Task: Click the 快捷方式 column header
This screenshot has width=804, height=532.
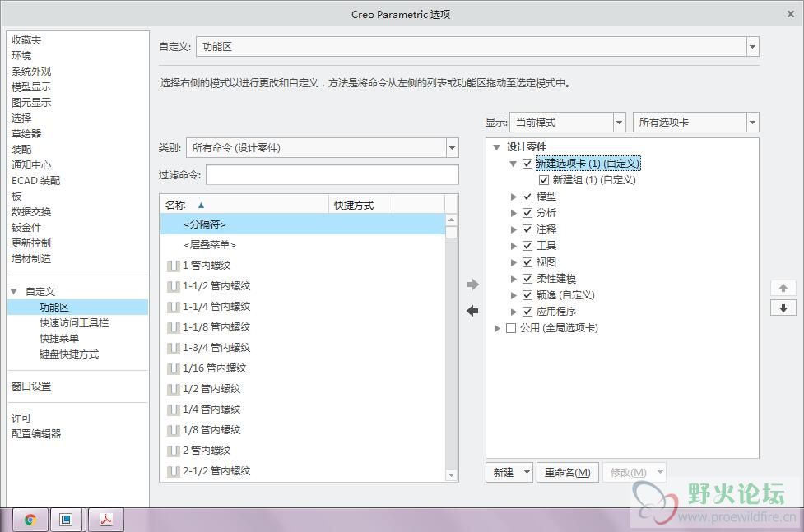Action: (x=360, y=205)
